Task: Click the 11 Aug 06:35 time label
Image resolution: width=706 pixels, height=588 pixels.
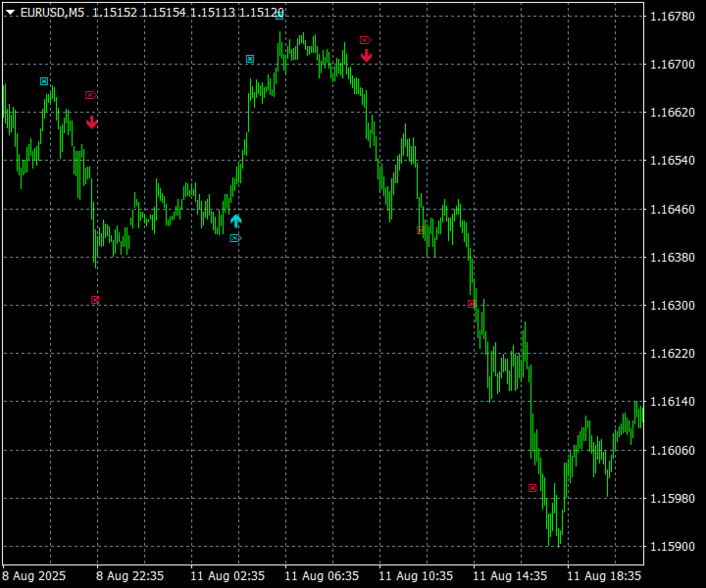Action: point(322,576)
